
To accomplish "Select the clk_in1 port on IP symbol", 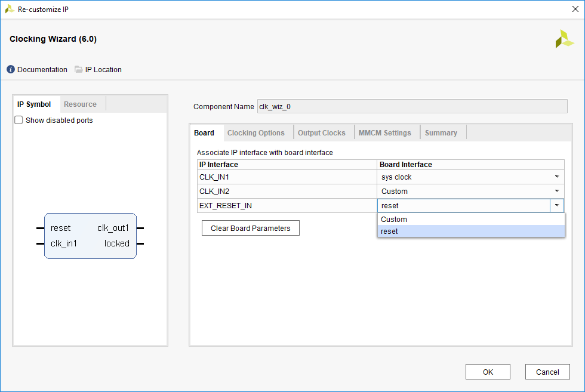I will pyautogui.click(x=64, y=243).
